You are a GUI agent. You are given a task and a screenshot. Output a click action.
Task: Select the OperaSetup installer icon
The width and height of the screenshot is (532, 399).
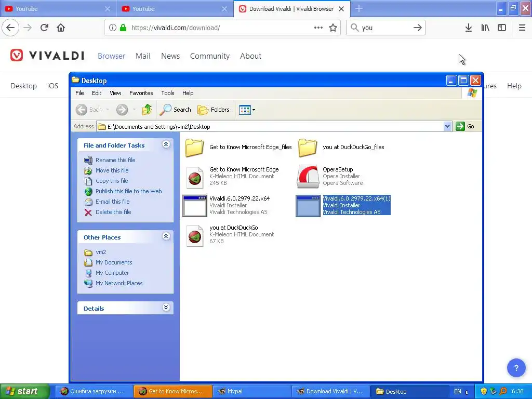click(x=308, y=177)
